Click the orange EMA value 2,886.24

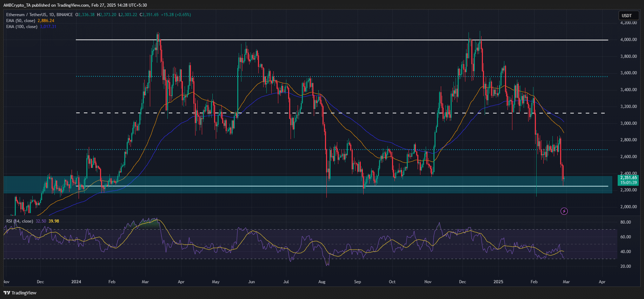[x=46, y=21]
